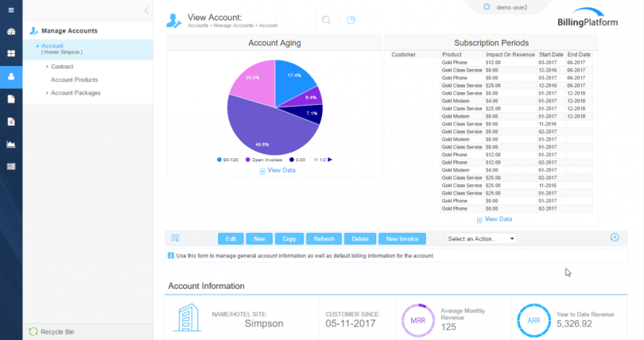Click the New Invoice button
The width and height of the screenshot is (644, 340).
click(402, 238)
